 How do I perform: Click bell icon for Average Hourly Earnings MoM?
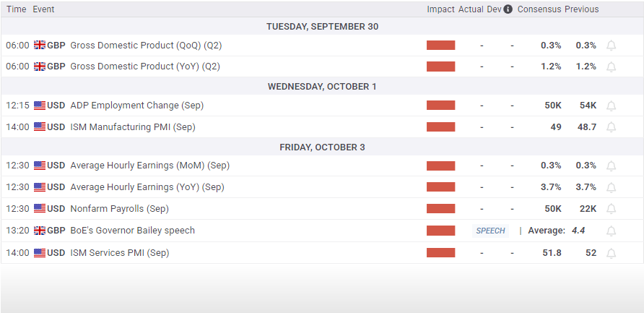click(611, 166)
